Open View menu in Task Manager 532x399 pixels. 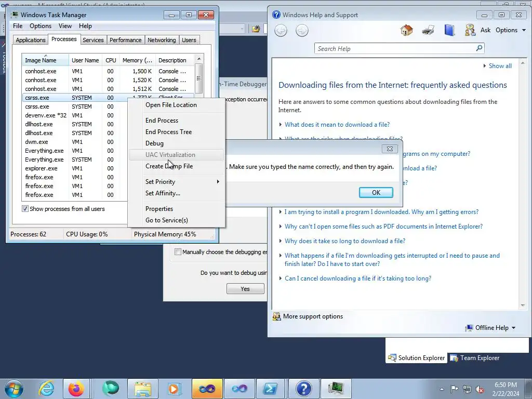coord(65,26)
